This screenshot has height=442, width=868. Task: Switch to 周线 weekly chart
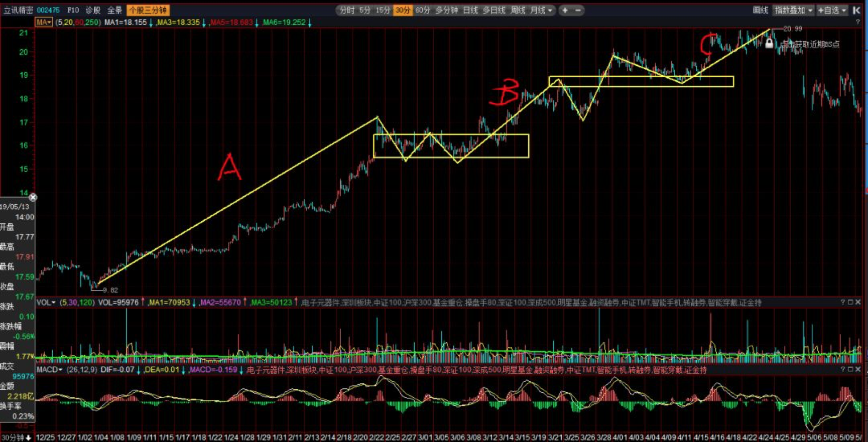pos(518,10)
